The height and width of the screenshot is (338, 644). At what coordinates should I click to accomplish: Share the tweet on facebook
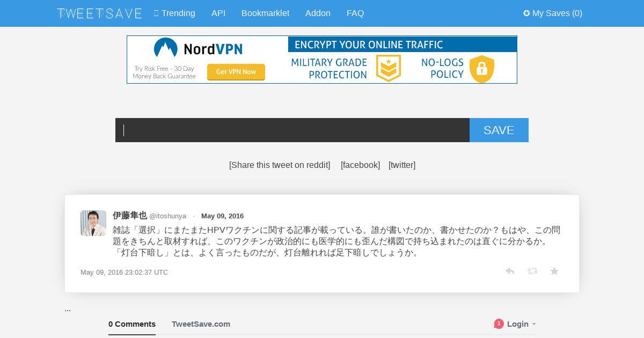360,165
